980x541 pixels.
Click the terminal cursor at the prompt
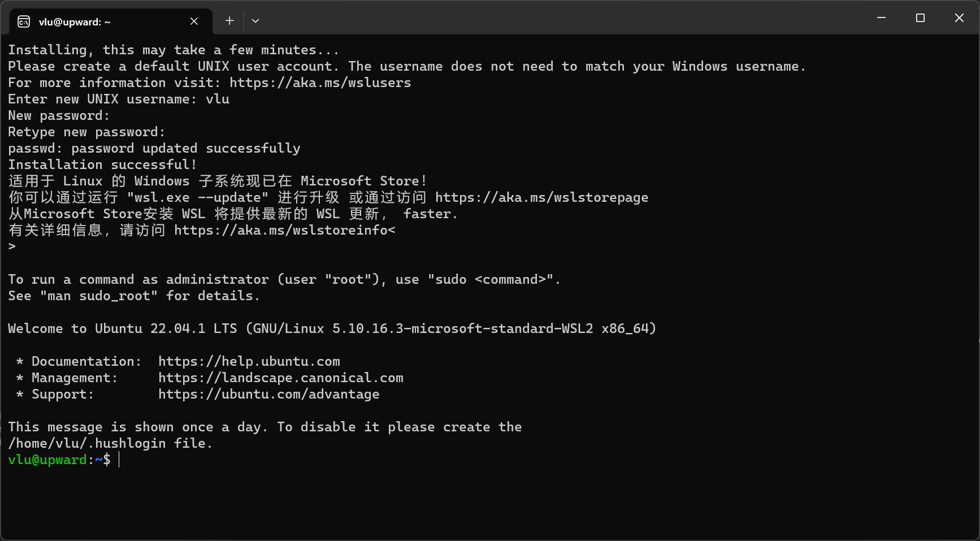click(x=119, y=460)
